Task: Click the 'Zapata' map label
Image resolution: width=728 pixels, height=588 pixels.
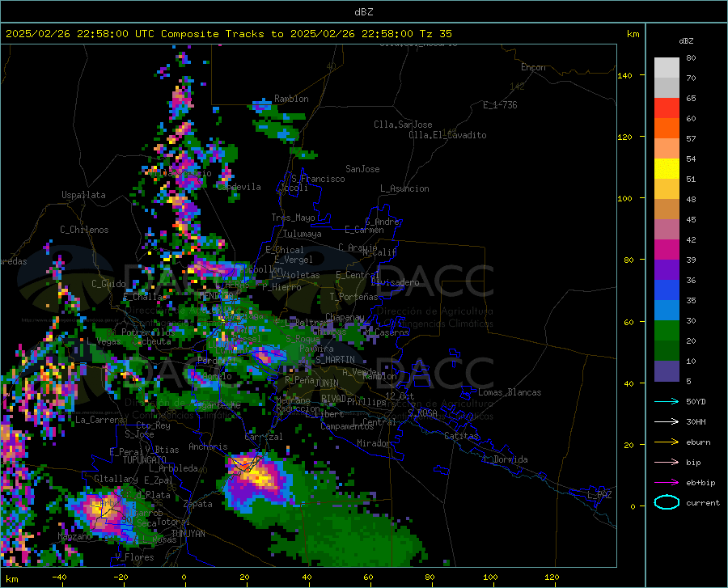Action: 198,504
